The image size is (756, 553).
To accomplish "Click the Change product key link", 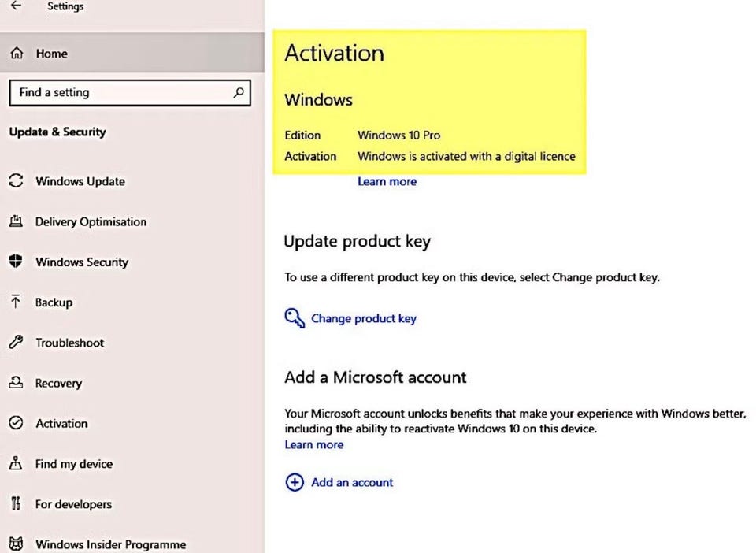I will [364, 318].
